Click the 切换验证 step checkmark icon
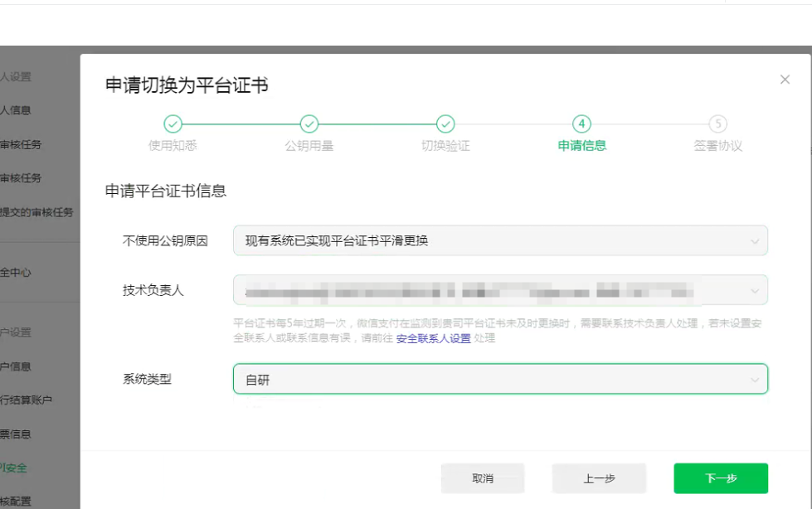Viewport: 812px width, 509px height. [x=445, y=124]
